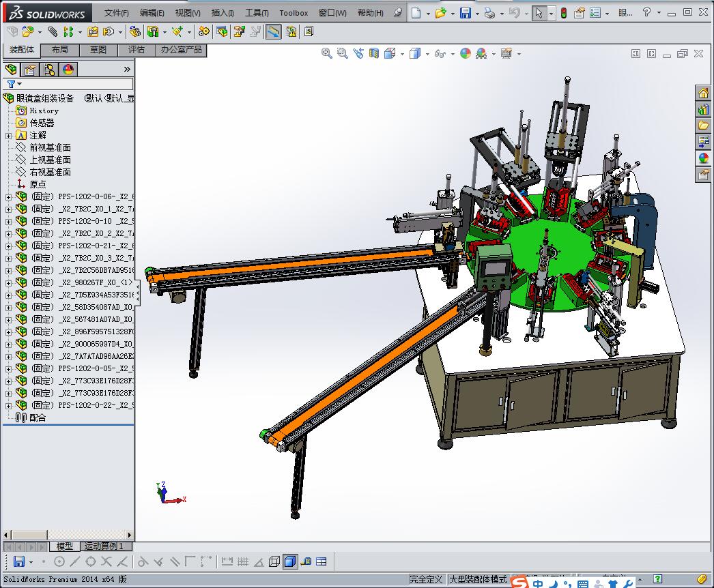Click the Previous View icon
714x588 pixels.
click(x=358, y=53)
